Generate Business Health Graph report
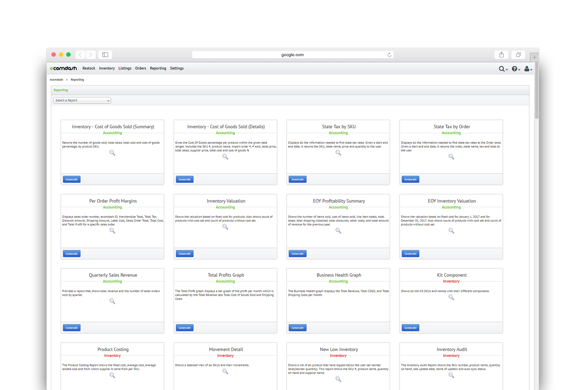Image resolution: width=588 pixels, height=390 pixels. (x=298, y=328)
